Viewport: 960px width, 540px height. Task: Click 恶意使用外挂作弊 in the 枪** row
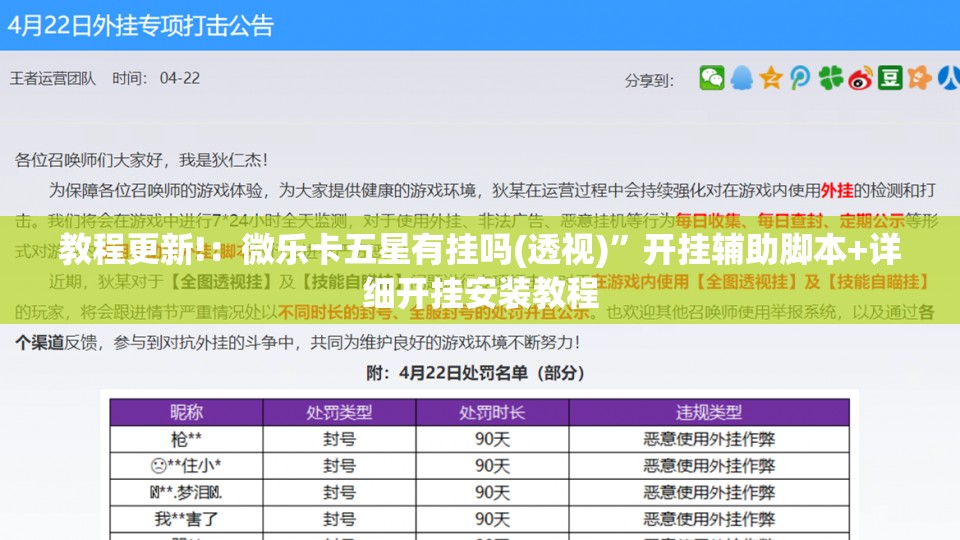709,439
